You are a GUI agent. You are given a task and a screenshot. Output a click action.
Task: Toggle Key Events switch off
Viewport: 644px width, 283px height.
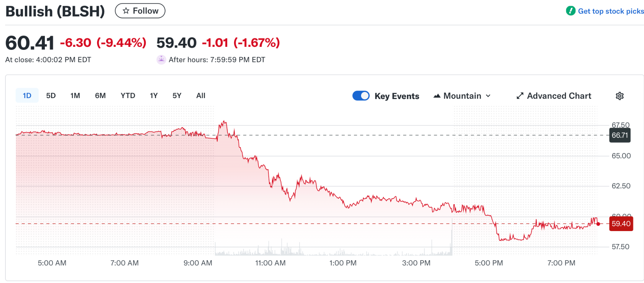pos(361,96)
